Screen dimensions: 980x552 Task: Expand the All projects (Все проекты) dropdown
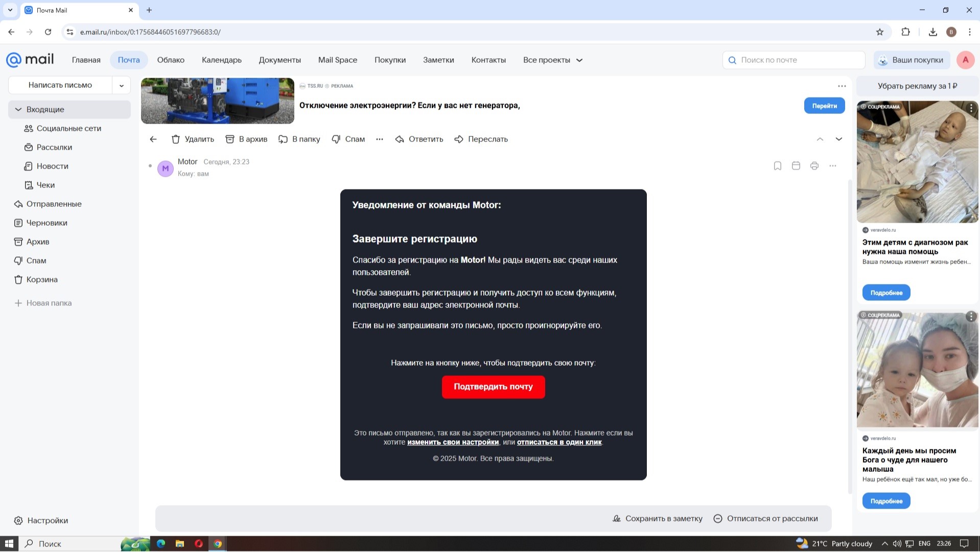pyautogui.click(x=553, y=60)
